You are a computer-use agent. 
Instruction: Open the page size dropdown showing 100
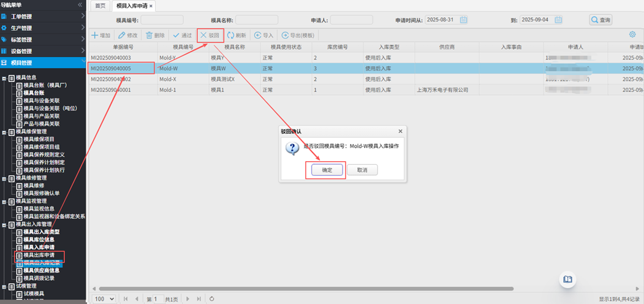point(104,299)
